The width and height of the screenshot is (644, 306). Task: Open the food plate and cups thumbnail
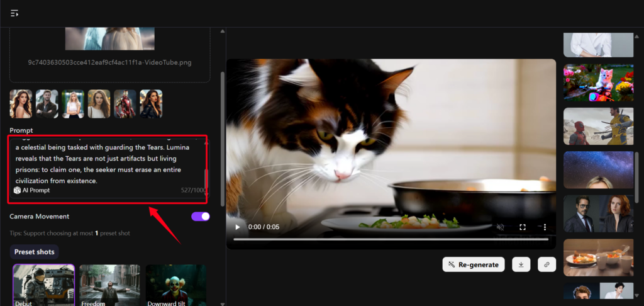point(599,258)
